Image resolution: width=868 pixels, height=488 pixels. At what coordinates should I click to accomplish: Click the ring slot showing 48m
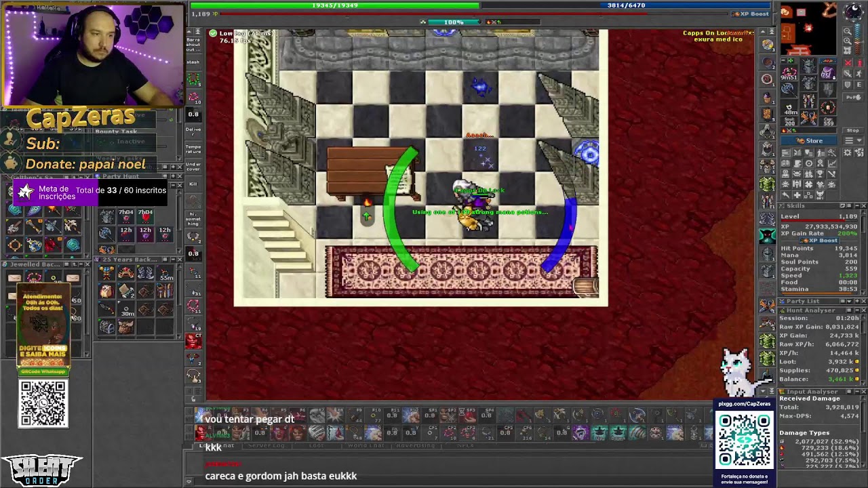click(789, 108)
